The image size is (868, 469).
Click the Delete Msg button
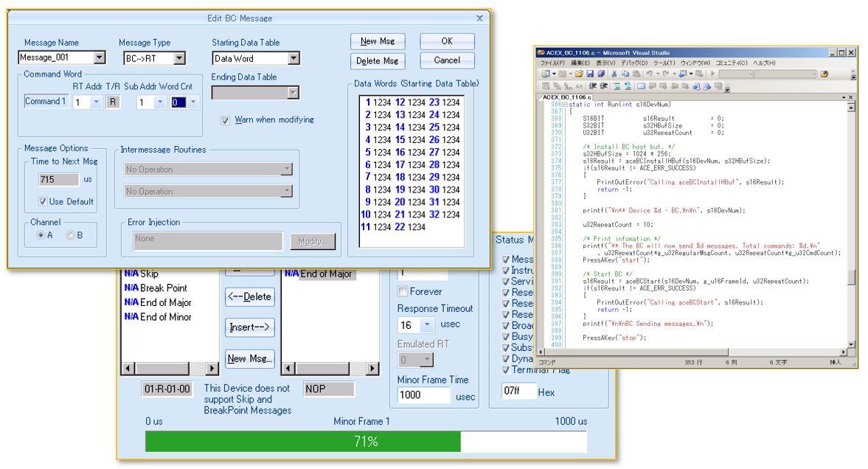377,60
